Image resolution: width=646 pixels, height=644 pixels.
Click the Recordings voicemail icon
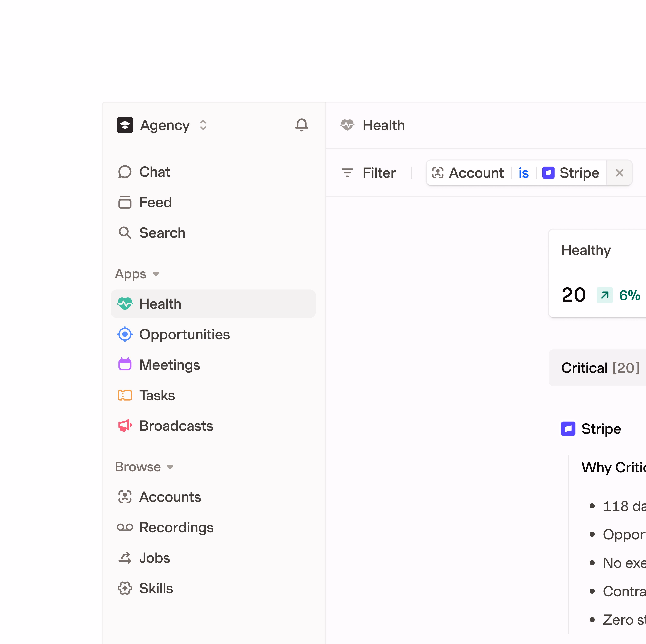point(125,527)
